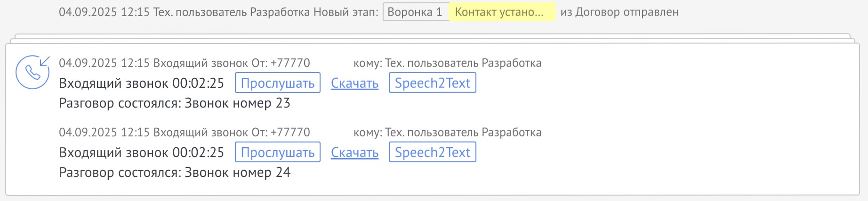Click the +77770 caller number in second call

(290, 132)
